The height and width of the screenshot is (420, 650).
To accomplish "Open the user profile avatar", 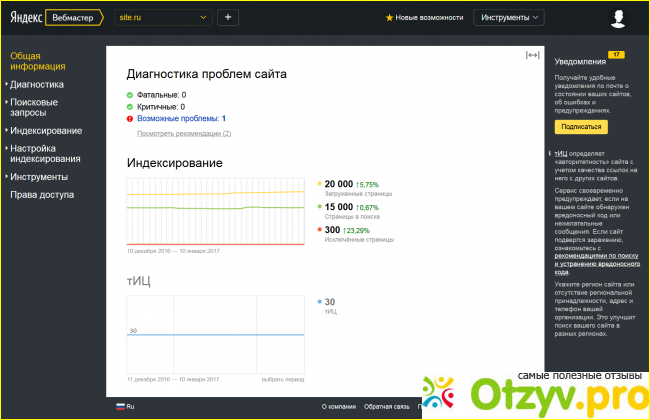I will click(x=619, y=17).
